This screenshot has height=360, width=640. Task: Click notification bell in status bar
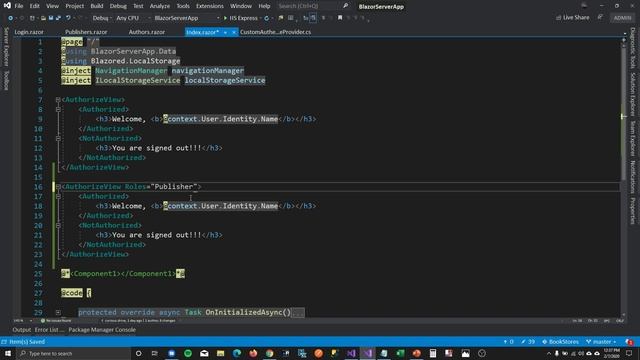[629, 342]
